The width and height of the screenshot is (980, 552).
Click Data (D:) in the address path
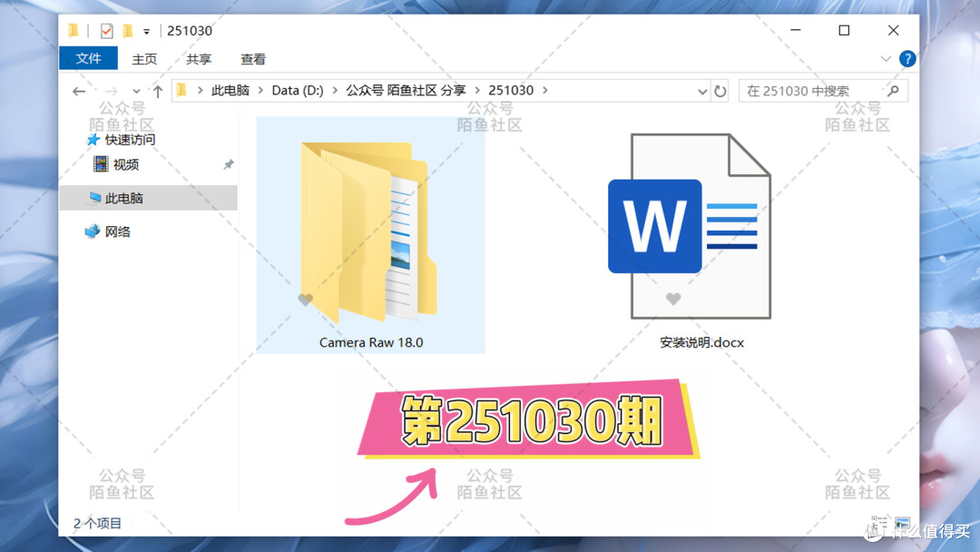(x=298, y=91)
